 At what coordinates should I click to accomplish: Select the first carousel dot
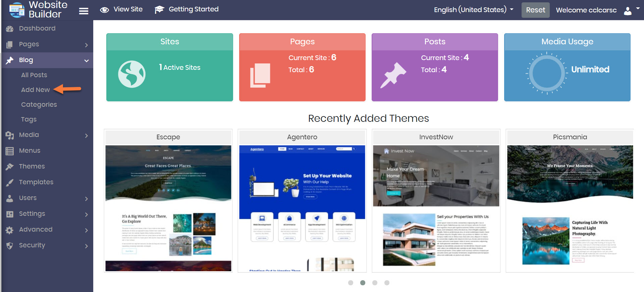pyautogui.click(x=351, y=283)
